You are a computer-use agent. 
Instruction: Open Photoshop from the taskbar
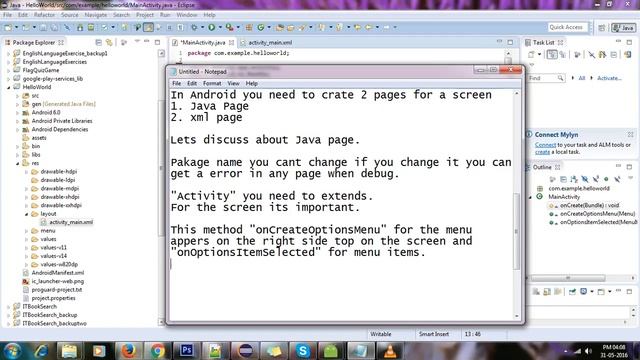pyautogui.click(x=187, y=351)
